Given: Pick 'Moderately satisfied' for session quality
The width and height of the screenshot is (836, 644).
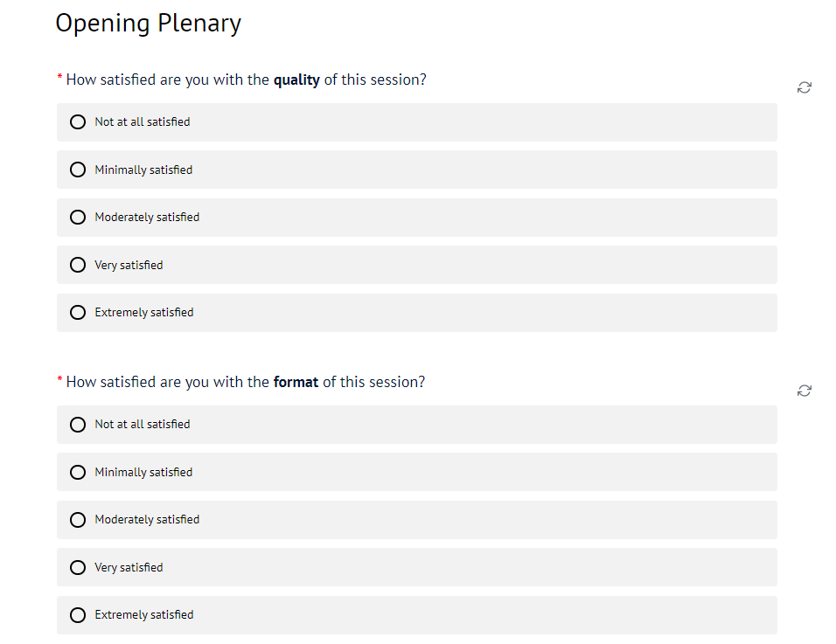Looking at the screenshot, I should click(78, 217).
